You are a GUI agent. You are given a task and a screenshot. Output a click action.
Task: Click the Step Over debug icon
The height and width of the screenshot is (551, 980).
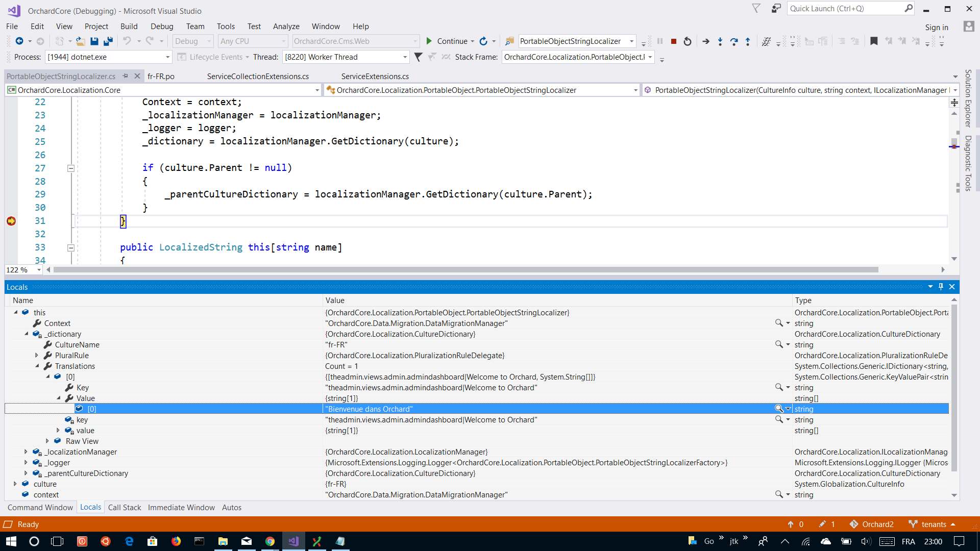(734, 41)
